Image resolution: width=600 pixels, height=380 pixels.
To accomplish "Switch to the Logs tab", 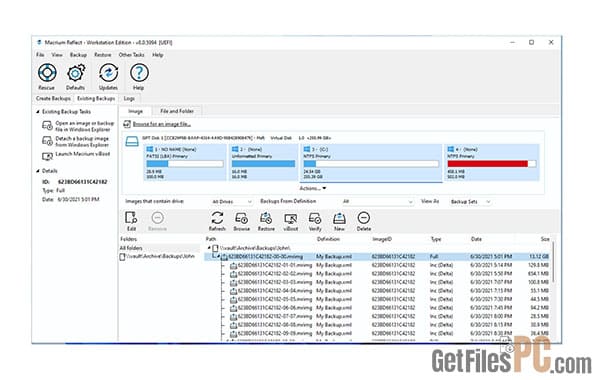I will pyautogui.click(x=129, y=98).
